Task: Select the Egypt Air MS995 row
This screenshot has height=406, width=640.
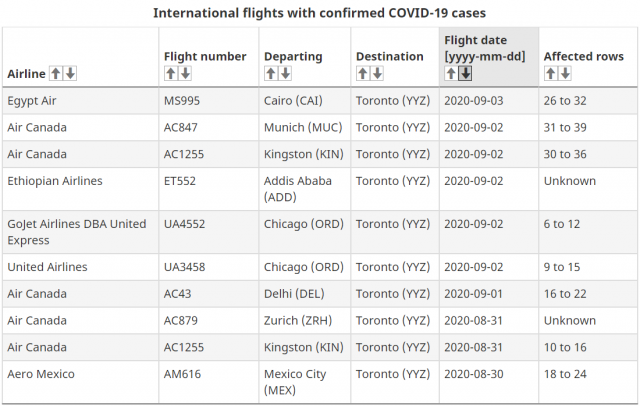Action: [x=320, y=101]
